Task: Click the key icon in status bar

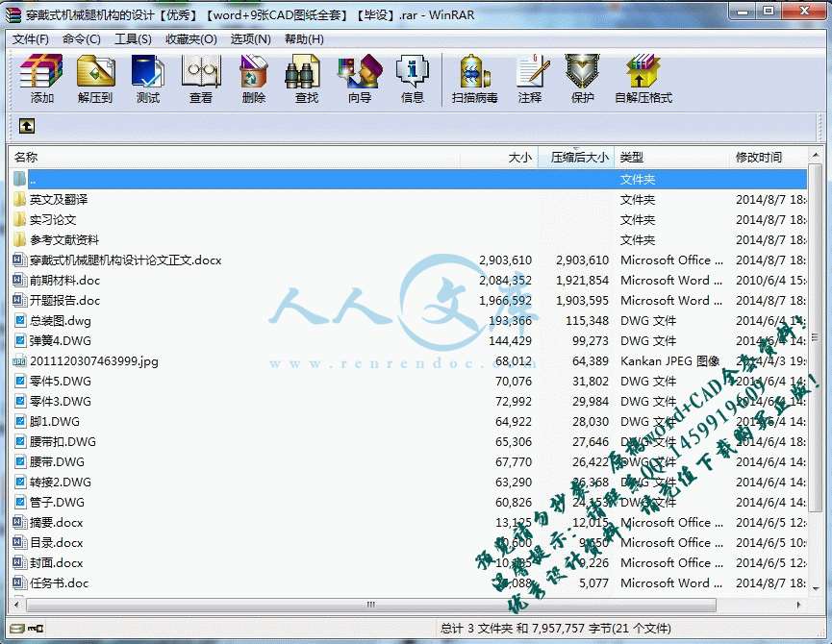Action: point(36,629)
